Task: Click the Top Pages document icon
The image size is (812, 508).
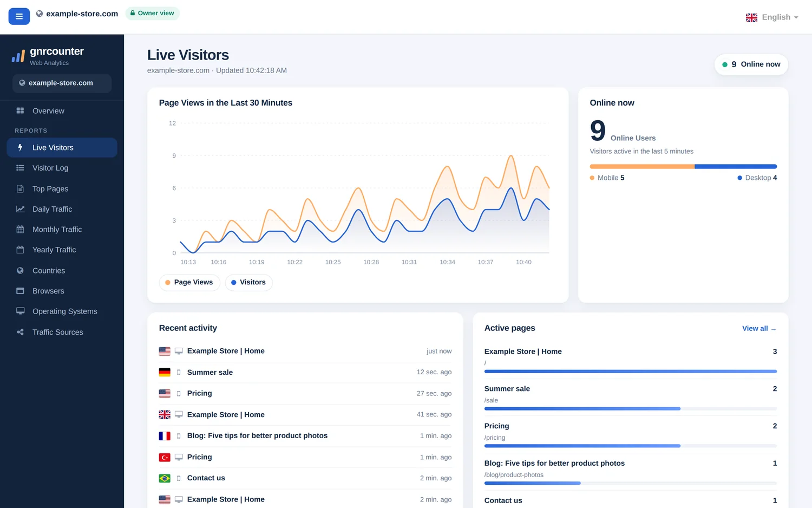Action: 20,188
